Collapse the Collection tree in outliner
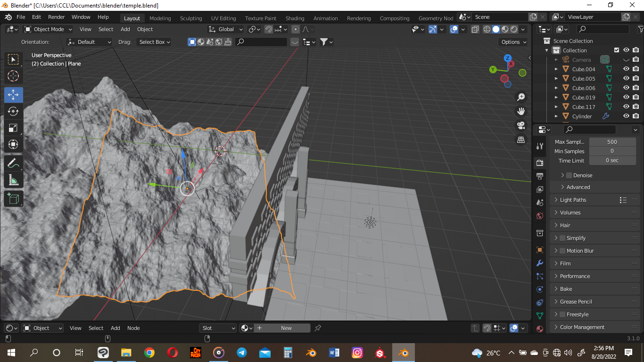 pyautogui.click(x=547, y=50)
